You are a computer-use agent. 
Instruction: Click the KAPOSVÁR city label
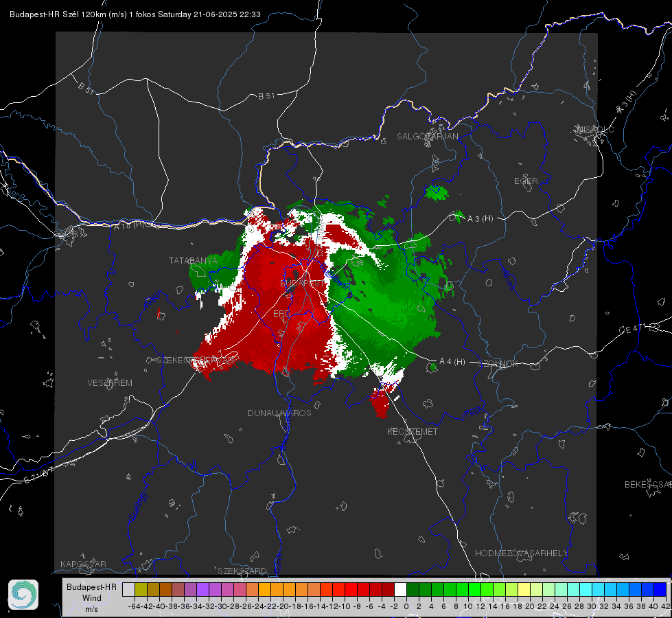(x=83, y=564)
